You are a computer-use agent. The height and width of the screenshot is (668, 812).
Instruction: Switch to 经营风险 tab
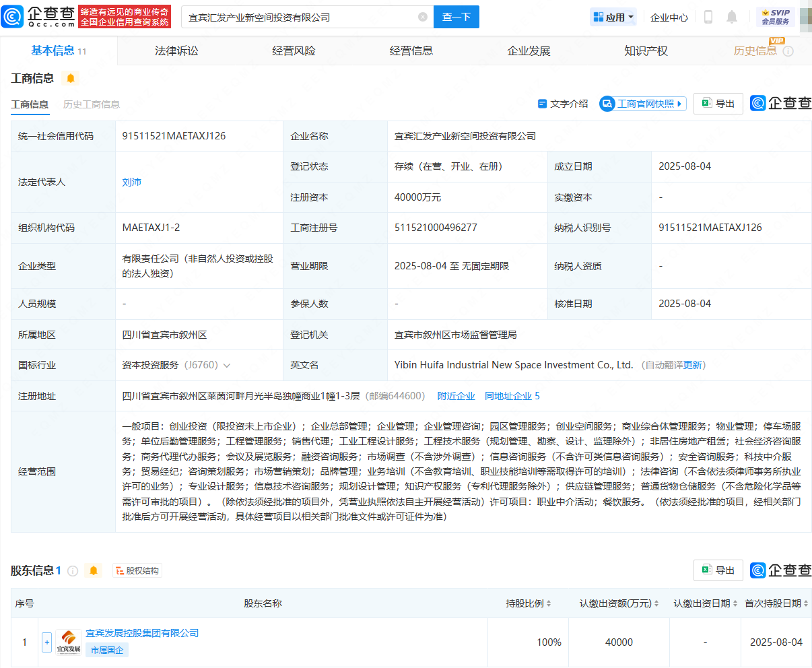click(x=294, y=51)
